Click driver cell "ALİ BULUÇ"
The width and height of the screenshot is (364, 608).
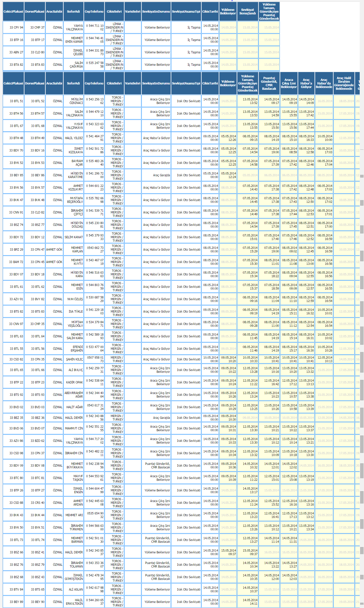pyautogui.click(x=73, y=370)
